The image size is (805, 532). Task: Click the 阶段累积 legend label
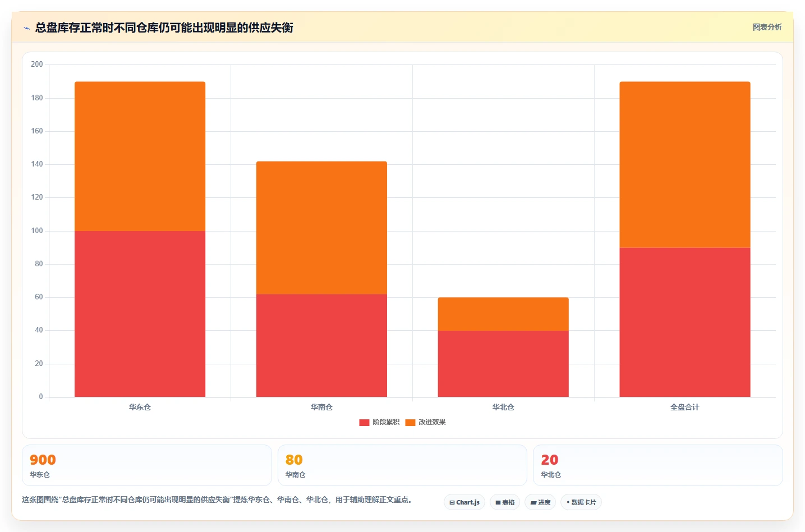point(386,422)
